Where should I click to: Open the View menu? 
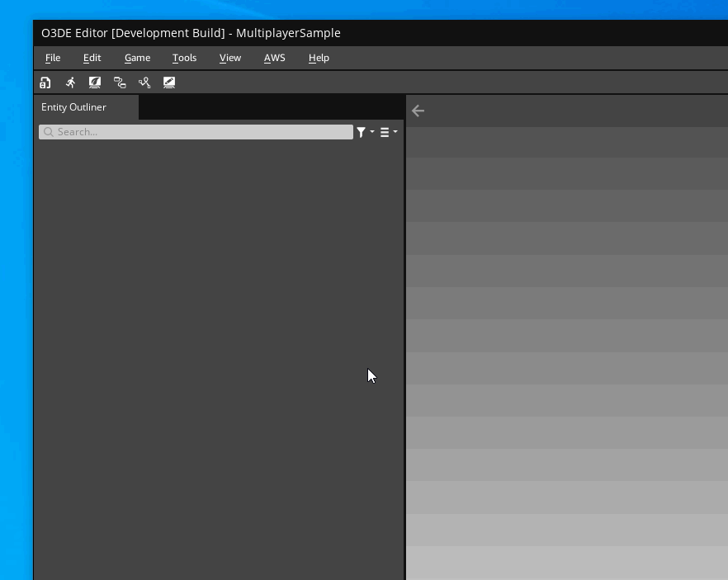pyautogui.click(x=230, y=58)
